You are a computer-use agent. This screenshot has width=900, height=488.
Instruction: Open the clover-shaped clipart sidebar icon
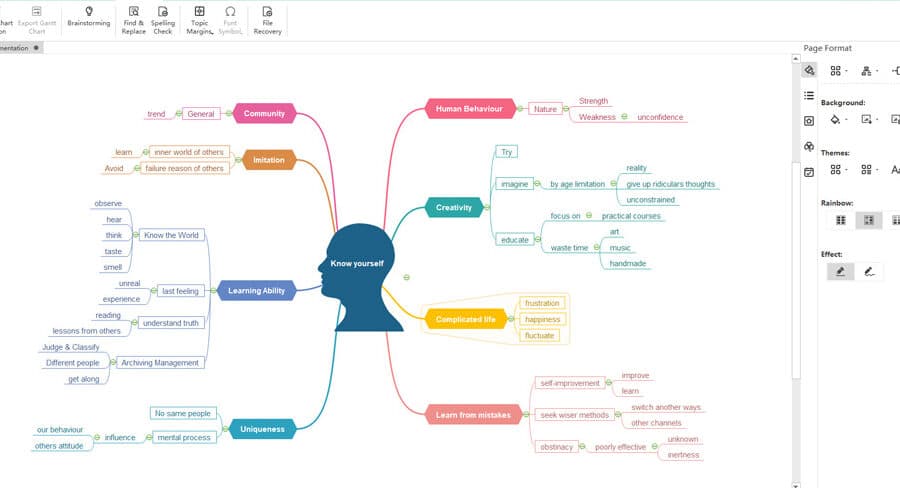[x=809, y=146]
